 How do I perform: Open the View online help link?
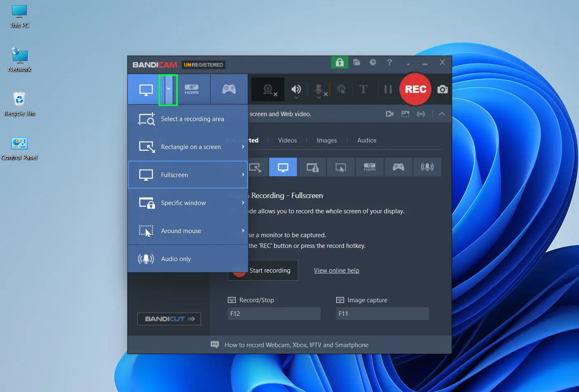point(336,270)
